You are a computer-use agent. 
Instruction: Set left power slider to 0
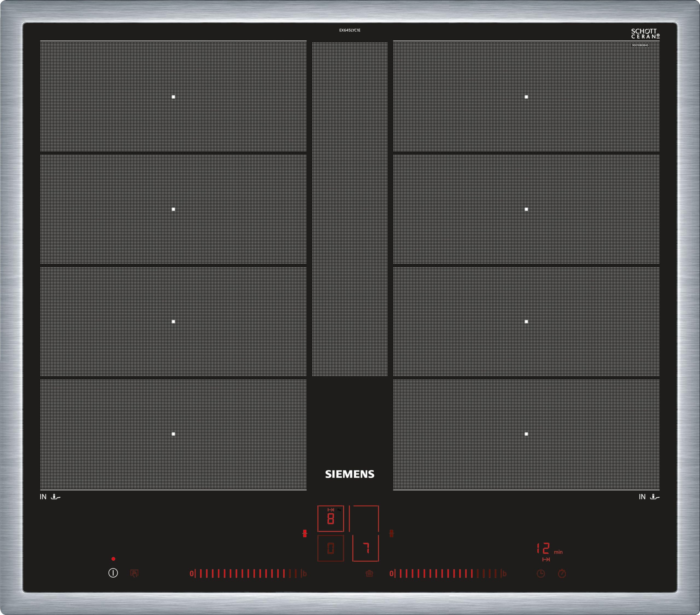(x=191, y=573)
